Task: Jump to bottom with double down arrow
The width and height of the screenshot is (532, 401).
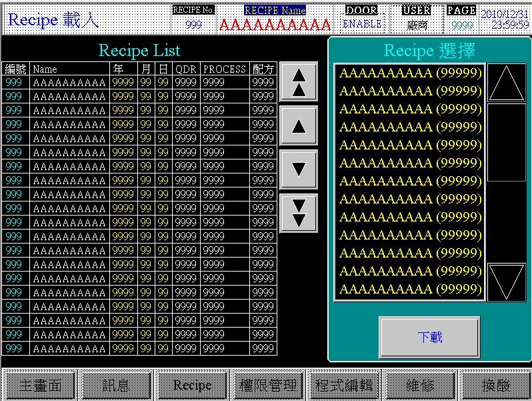Action: [x=299, y=214]
